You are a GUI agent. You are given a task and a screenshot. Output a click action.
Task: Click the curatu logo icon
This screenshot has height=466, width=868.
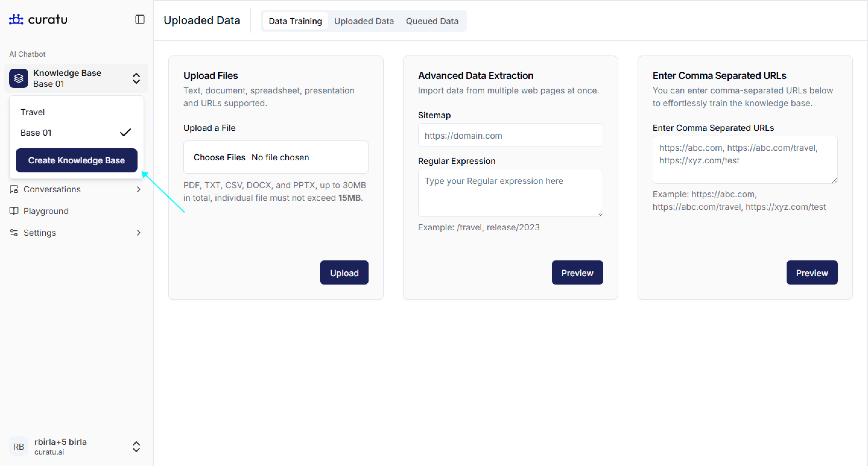pyautogui.click(x=16, y=19)
